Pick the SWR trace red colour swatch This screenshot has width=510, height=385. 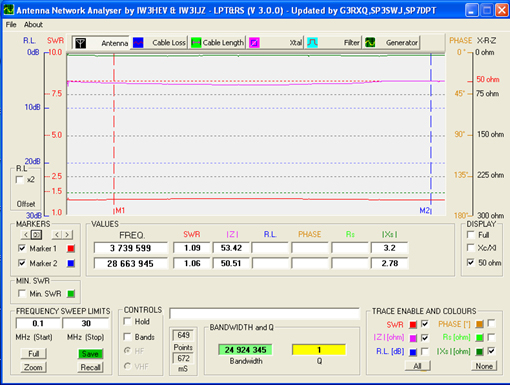pos(413,324)
